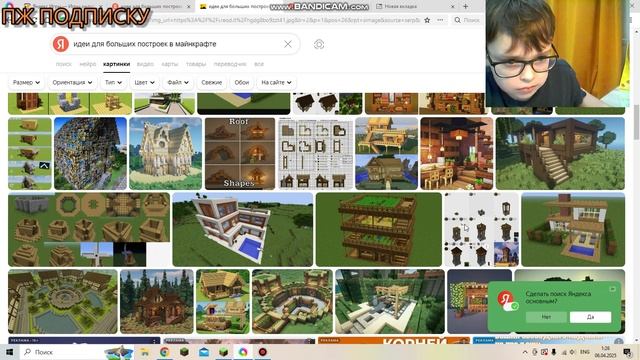Switch to the поиск tab
This screenshot has width=640, height=360.
pyautogui.click(x=63, y=64)
